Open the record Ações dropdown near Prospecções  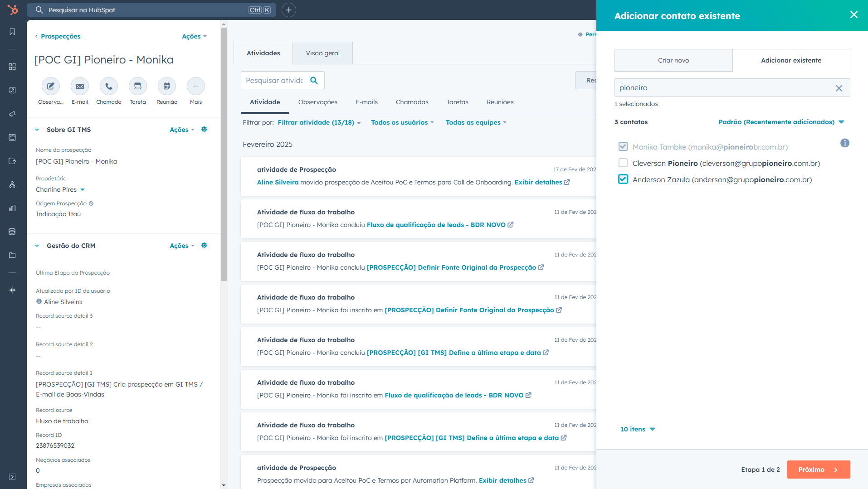194,36
